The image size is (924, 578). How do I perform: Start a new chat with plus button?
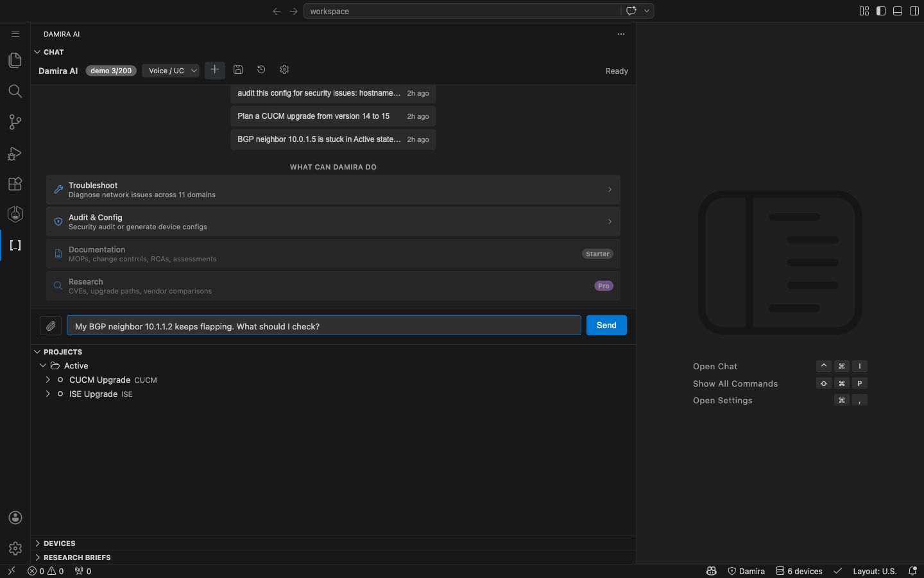coord(215,70)
